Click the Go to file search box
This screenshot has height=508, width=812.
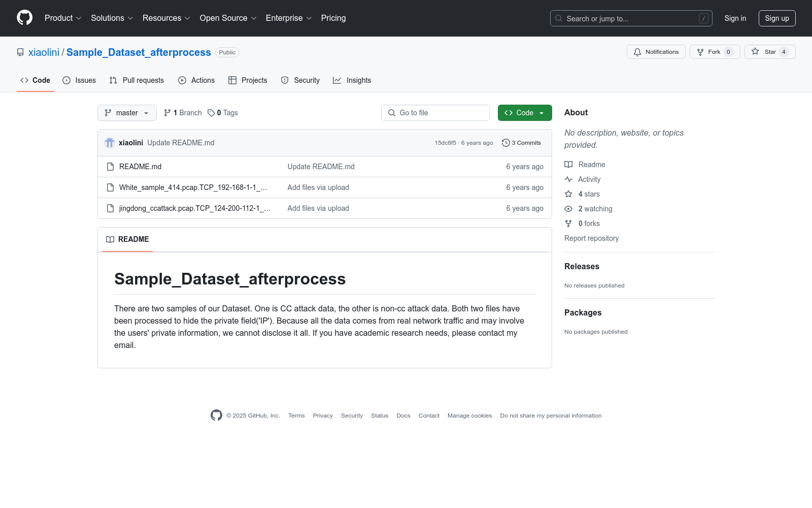435,113
